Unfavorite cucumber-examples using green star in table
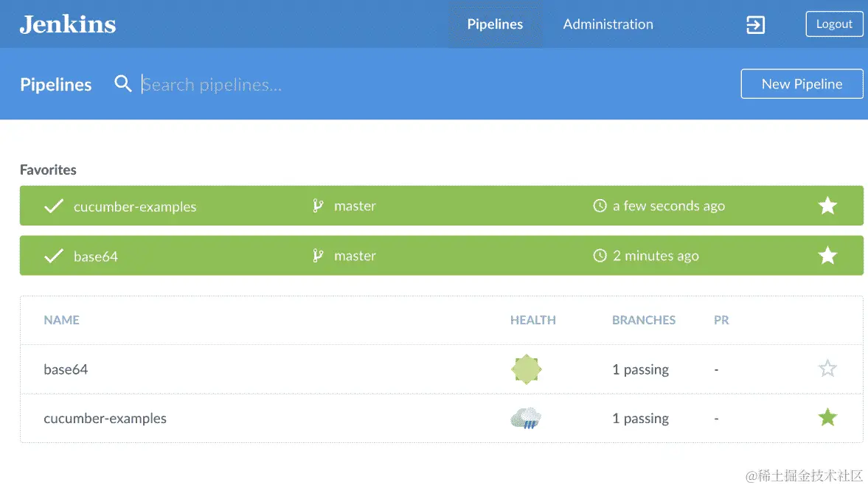This screenshot has width=868, height=488. click(827, 417)
